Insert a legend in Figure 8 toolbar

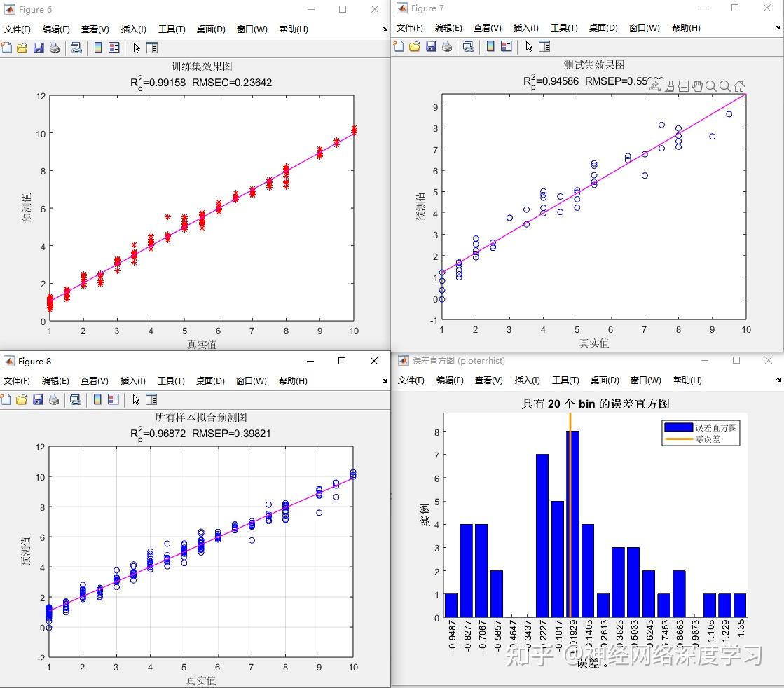pos(114,399)
